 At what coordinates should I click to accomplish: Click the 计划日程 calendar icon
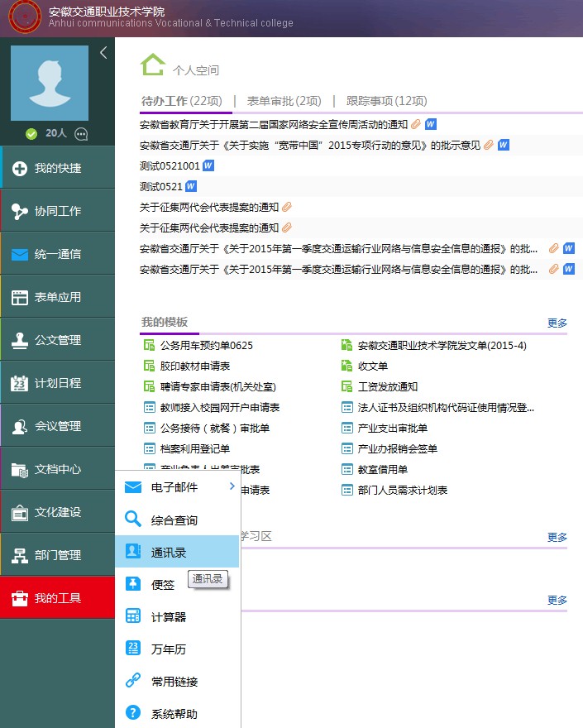(x=20, y=384)
